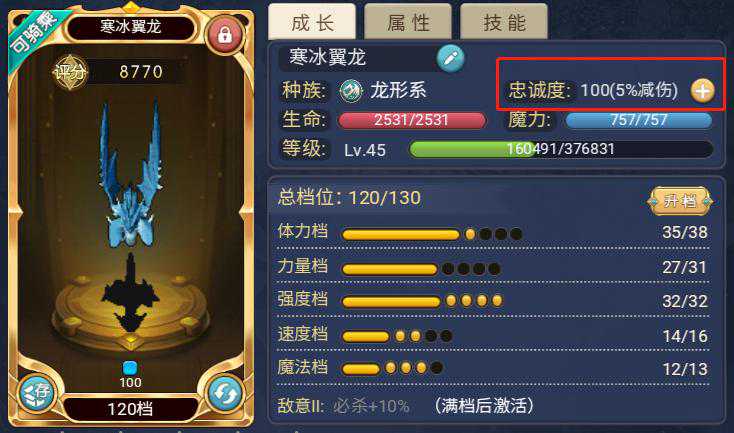Add loyalty with the yellow plus button
This screenshot has height=433, width=734.
pyautogui.click(x=702, y=90)
